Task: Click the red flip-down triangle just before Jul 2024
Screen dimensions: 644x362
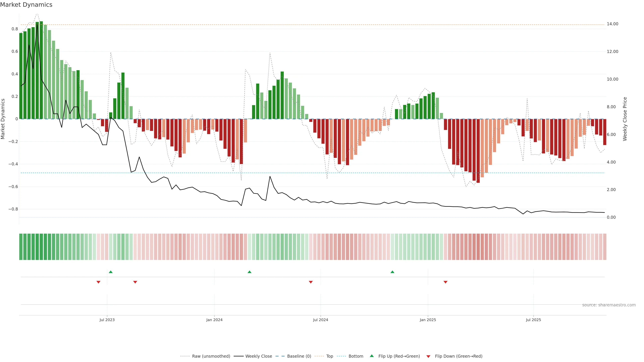Action: pos(311,282)
